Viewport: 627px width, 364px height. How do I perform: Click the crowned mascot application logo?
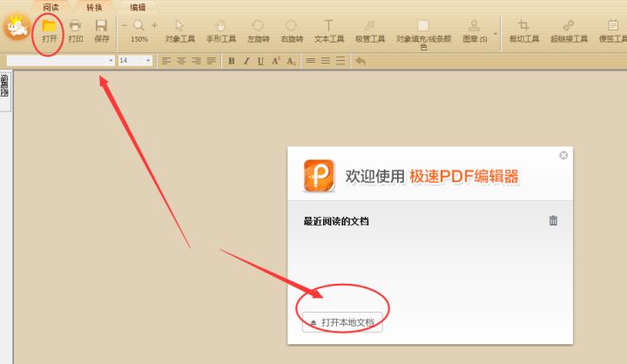coord(17,27)
